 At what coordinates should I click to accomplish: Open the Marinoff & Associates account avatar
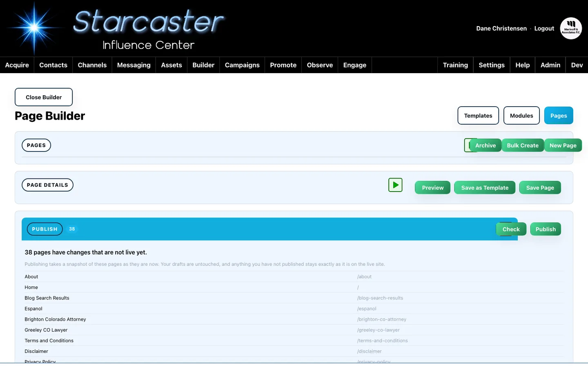(571, 28)
